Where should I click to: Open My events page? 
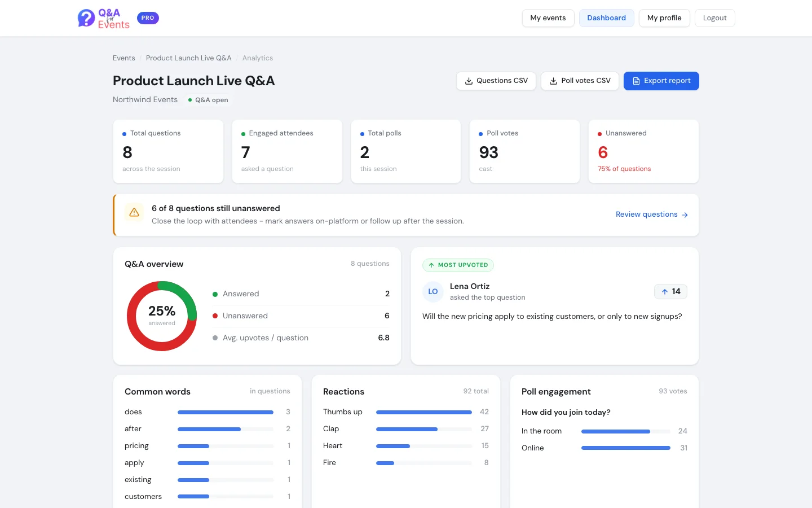pyautogui.click(x=548, y=18)
